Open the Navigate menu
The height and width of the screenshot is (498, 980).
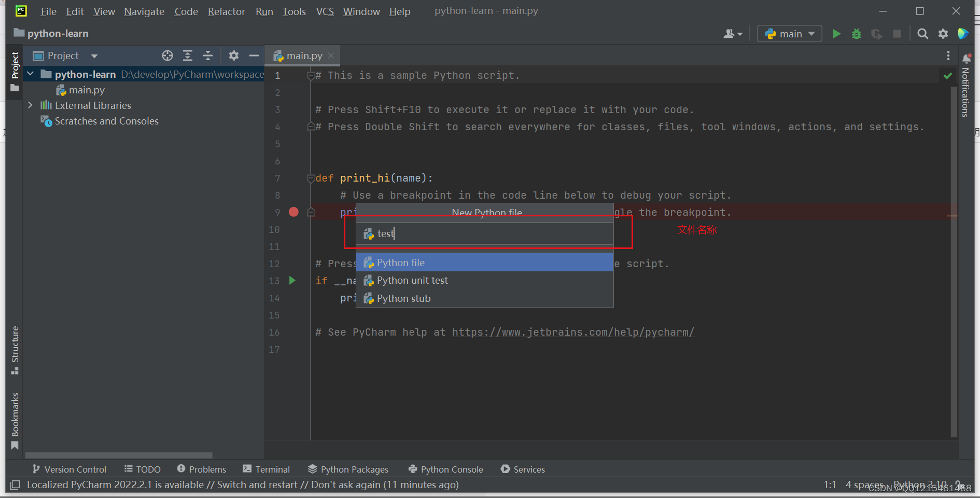point(144,11)
